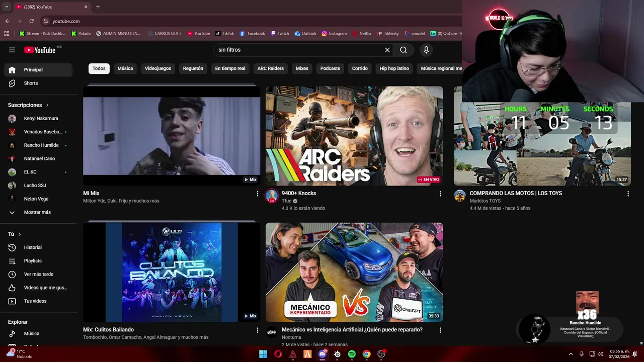Open the Historial sidebar entry
This screenshot has width=644, height=362.
(x=38, y=247)
